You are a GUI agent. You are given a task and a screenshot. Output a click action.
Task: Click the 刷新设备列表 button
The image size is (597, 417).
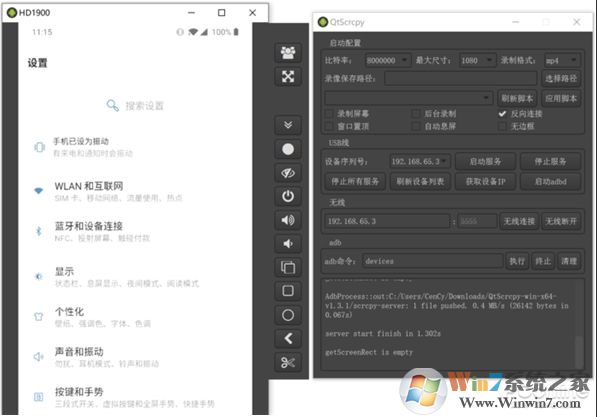(x=420, y=181)
